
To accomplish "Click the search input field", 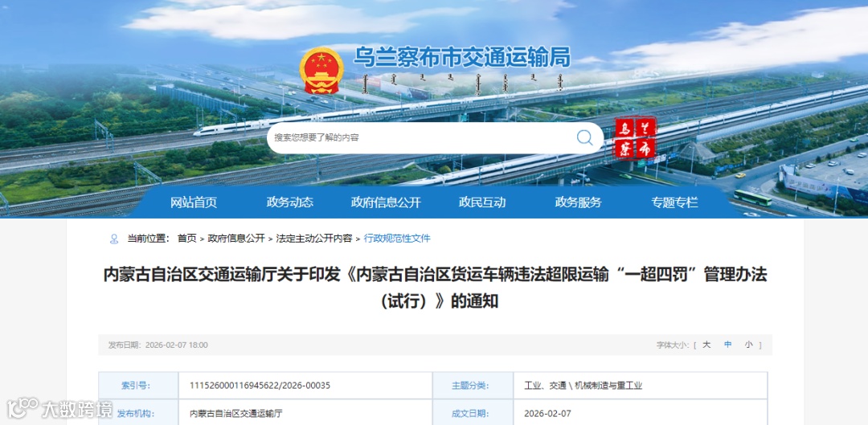I will 420,138.
